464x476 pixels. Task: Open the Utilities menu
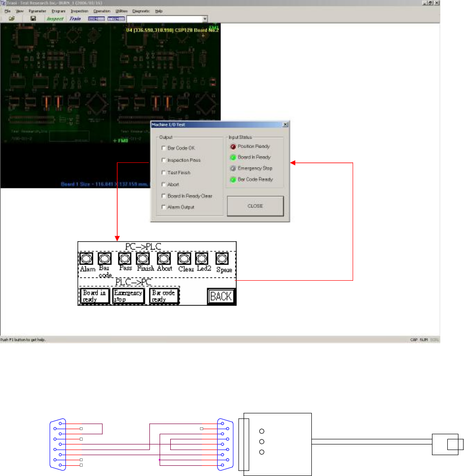coord(122,11)
